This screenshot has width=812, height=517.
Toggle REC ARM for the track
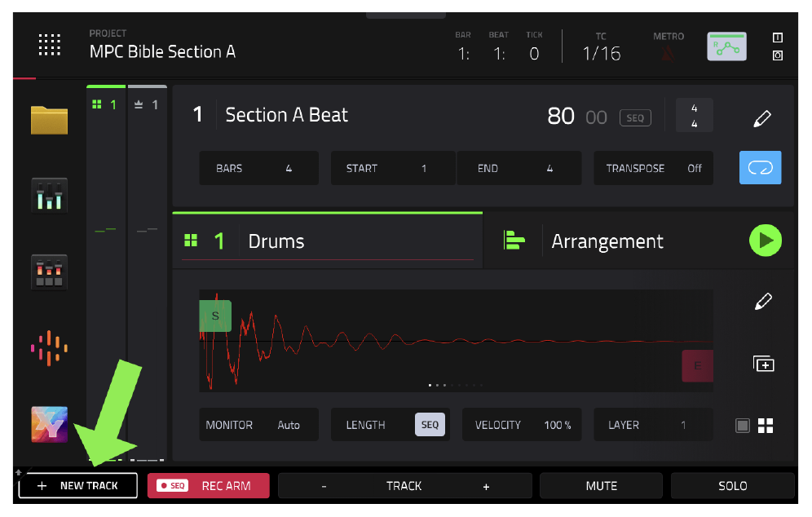(209, 486)
